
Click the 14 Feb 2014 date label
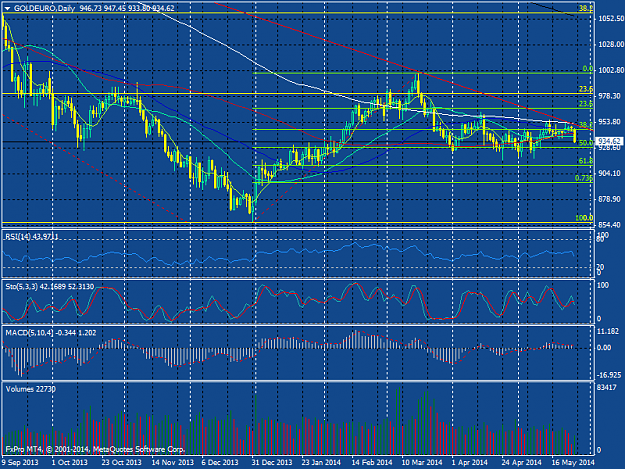click(371, 463)
